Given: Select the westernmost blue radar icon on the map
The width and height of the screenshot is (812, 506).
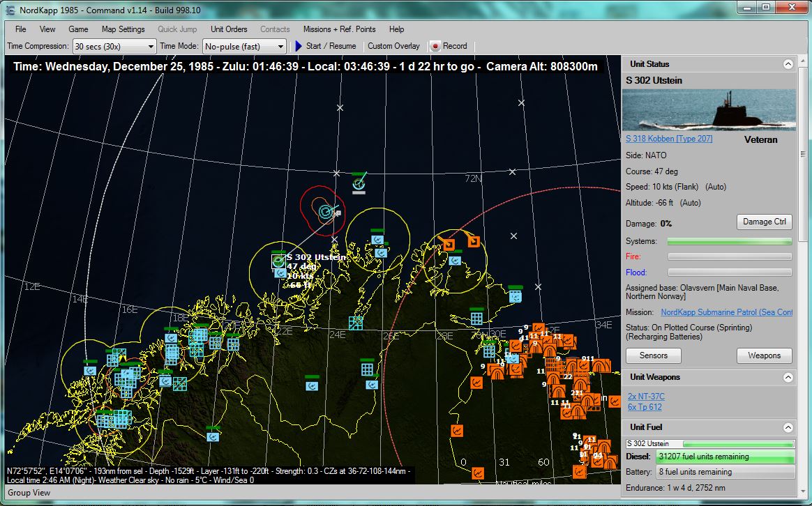Looking at the screenshot, I should click(90, 371).
